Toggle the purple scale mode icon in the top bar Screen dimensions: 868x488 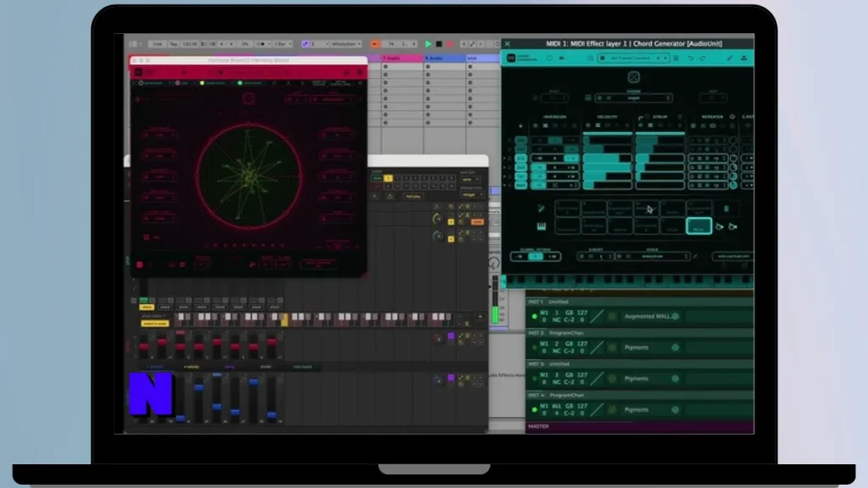tap(305, 44)
